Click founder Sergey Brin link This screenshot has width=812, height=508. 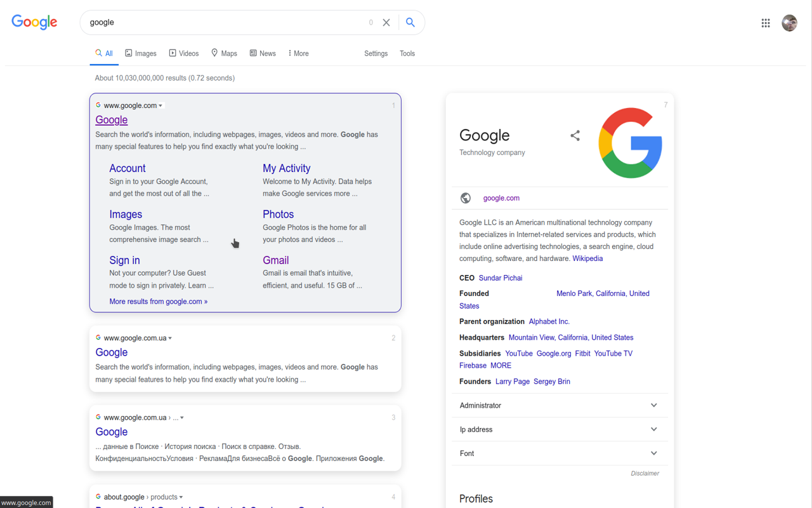click(552, 382)
